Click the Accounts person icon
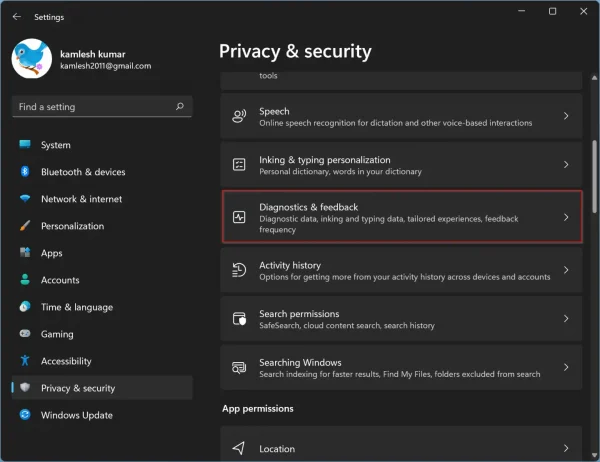The width and height of the screenshot is (600, 462). pos(25,279)
